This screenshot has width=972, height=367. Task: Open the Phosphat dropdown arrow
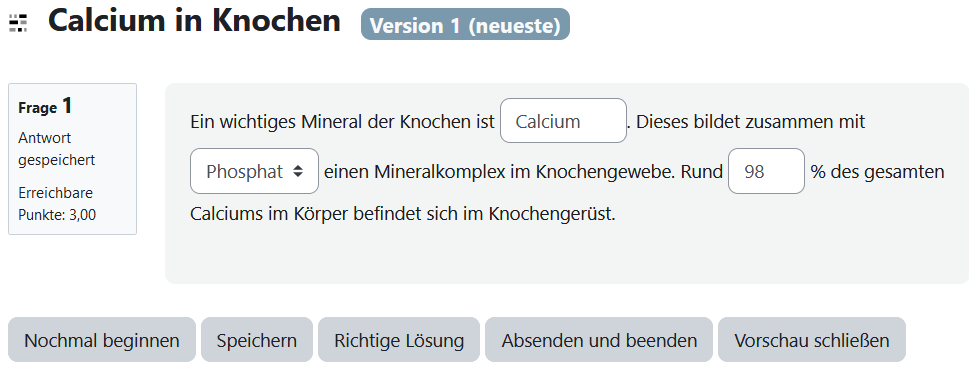298,172
